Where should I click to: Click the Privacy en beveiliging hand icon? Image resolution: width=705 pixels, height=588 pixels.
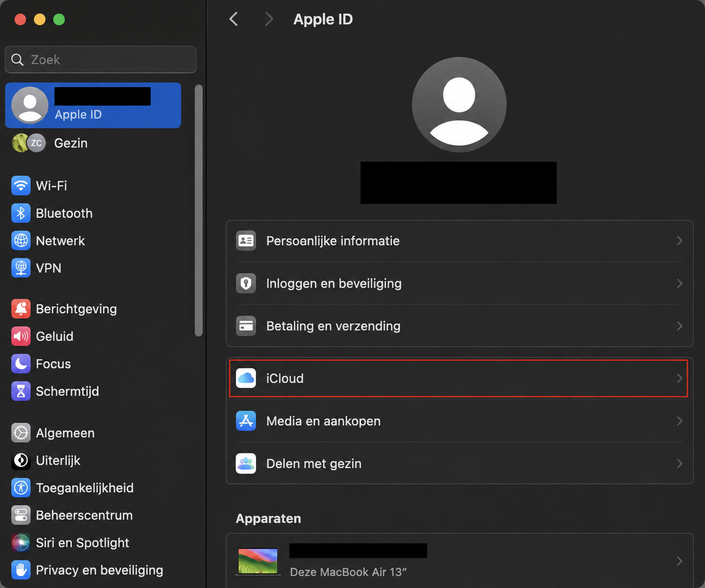pos(21,570)
